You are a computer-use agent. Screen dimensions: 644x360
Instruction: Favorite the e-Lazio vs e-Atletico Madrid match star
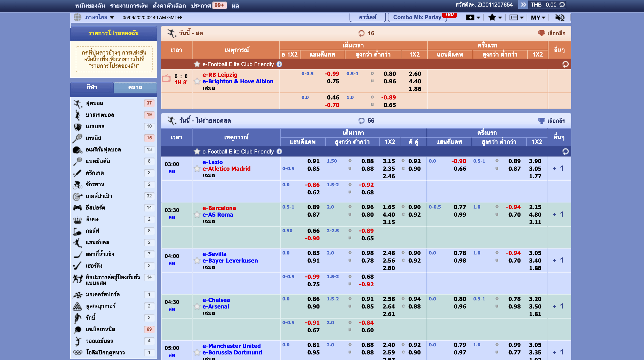[197, 168]
